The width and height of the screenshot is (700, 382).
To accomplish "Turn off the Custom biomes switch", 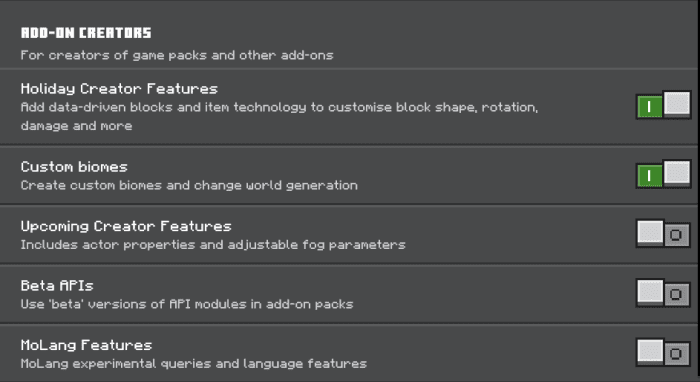I will coord(663,174).
